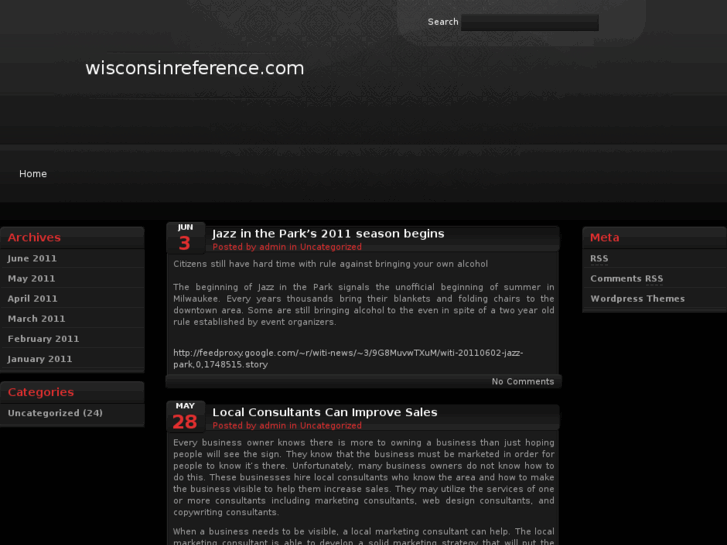Open post Jazz in the Park's 2011 season begins
The image size is (727, 545).
pos(328,234)
